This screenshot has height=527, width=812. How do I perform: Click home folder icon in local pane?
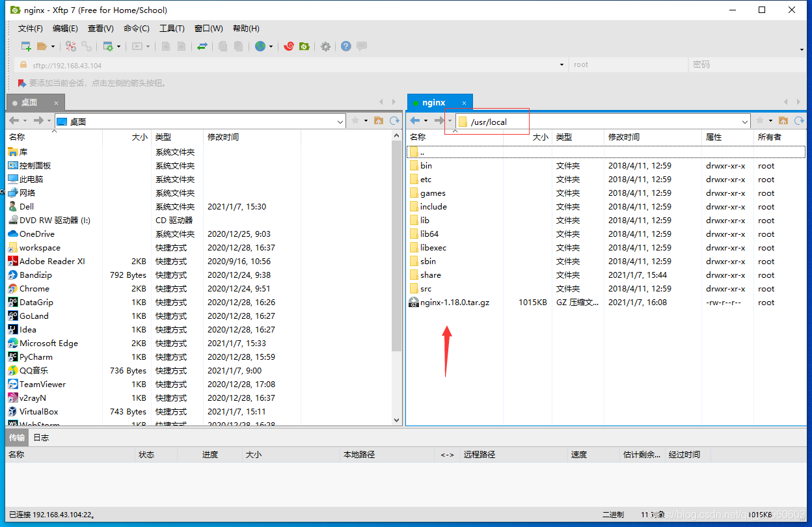379,120
